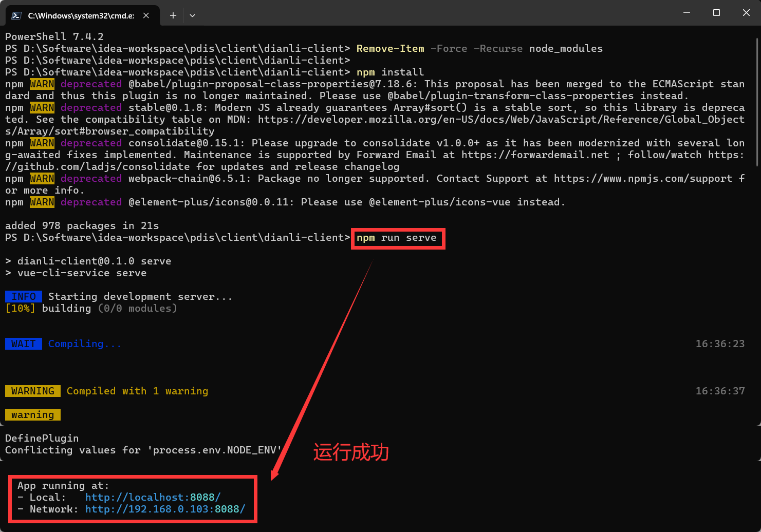Click the 'consolidate@0.15.1' warning text
This screenshot has width=761, height=532.
(x=187, y=143)
